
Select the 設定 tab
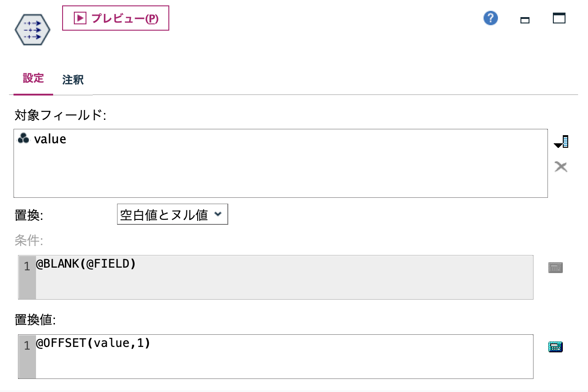pyautogui.click(x=33, y=79)
